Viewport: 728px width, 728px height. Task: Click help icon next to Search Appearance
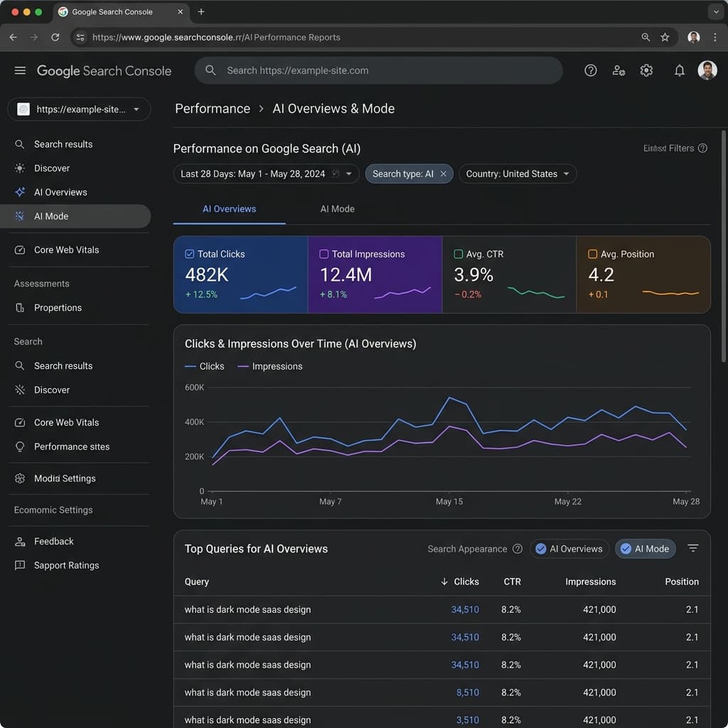518,549
